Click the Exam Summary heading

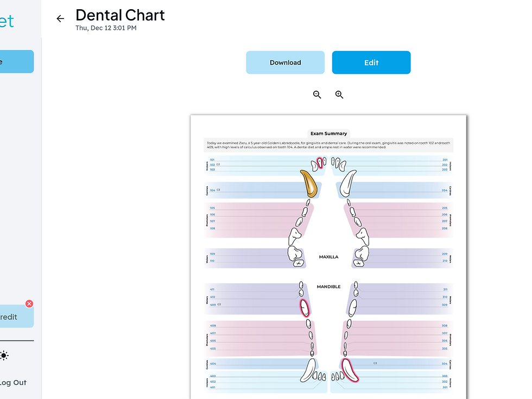coord(328,134)
